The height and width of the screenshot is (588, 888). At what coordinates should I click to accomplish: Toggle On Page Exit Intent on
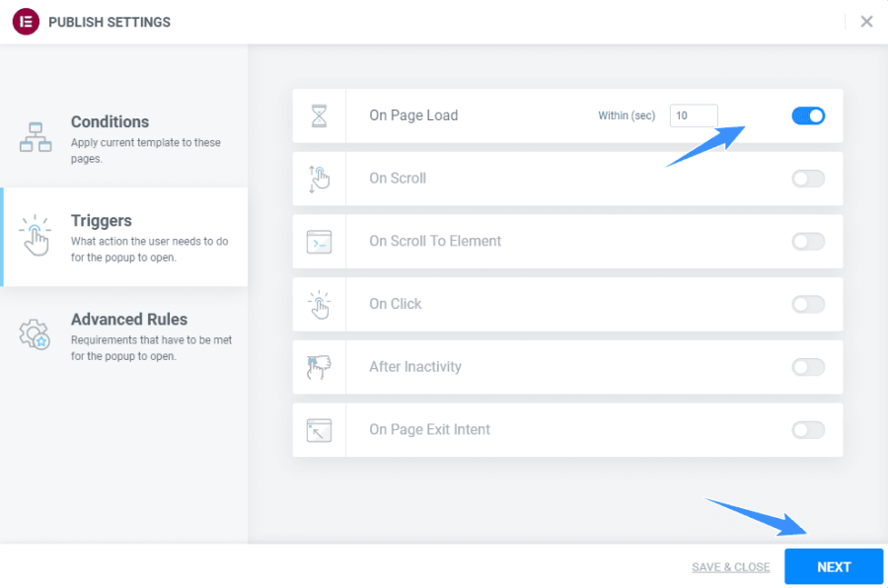click(808, 430)
